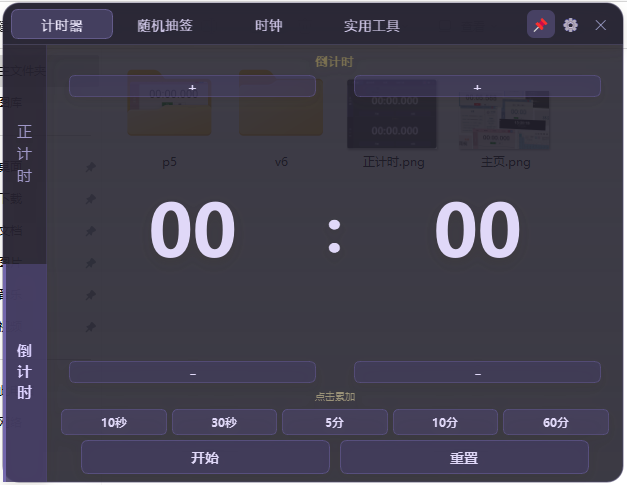The image size is (627, 485).
Task: Click the minutes 00 display
Action: point(193,230)
